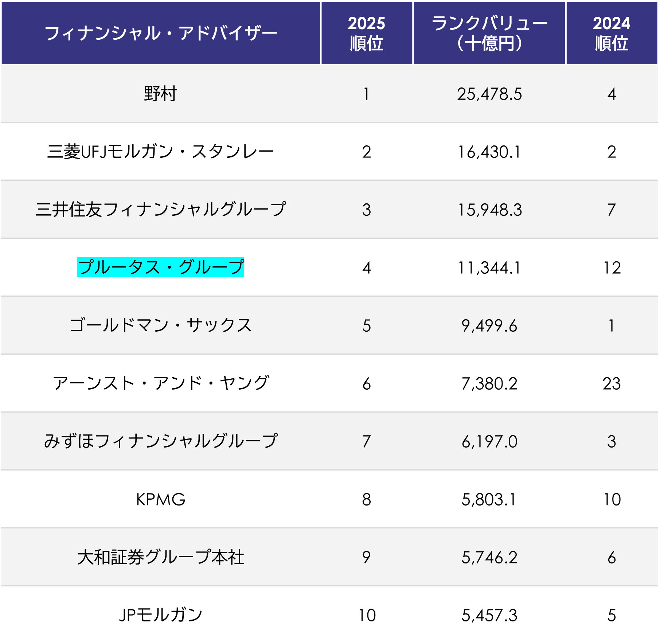Screen dimensions: 660x644
Task: Select the ゴールドマン・サックス row name
Action: click(161, 325)
